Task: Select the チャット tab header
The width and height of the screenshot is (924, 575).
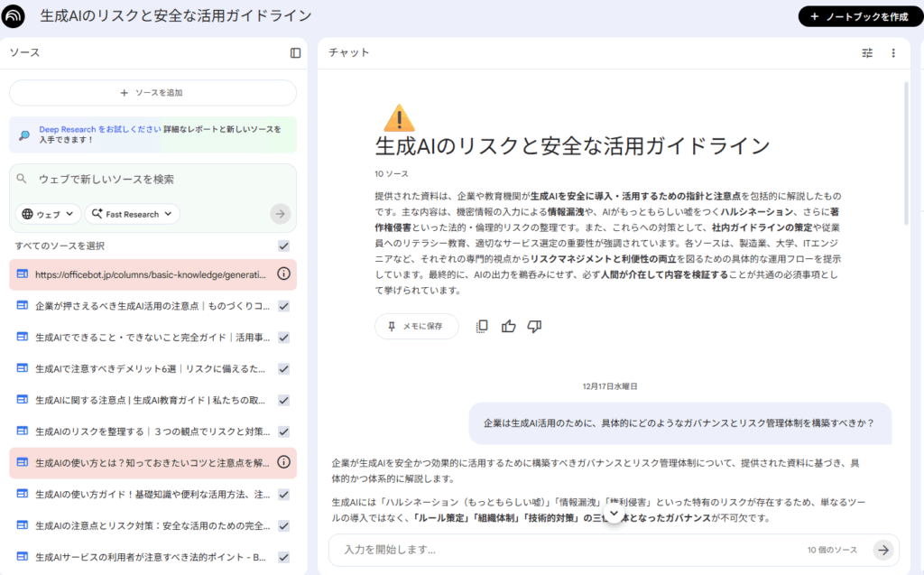Action: (346, 52)
